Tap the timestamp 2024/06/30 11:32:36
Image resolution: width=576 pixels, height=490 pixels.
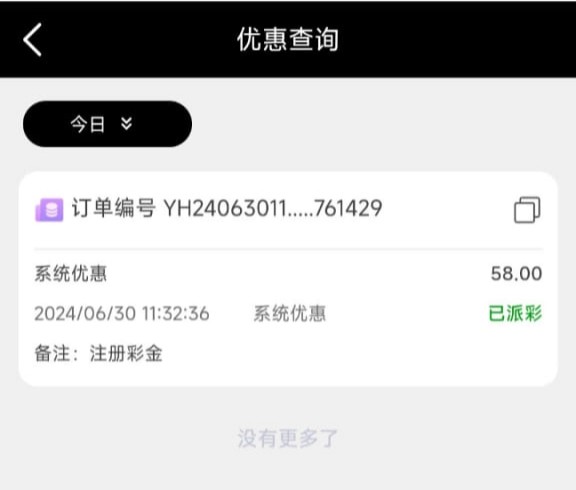pyautogui.click(x=122, y=314)
